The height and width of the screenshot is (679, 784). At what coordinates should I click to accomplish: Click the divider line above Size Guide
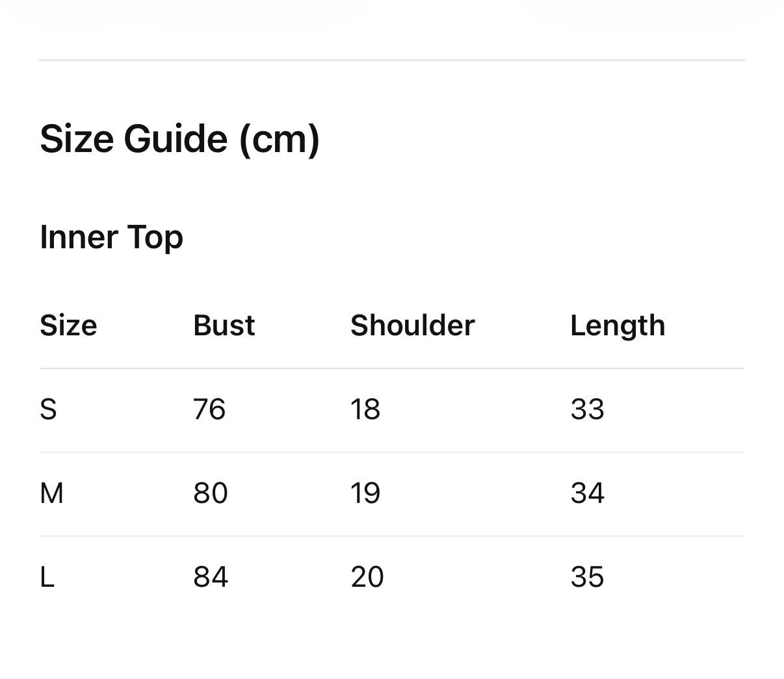click(x=391, y=60)
